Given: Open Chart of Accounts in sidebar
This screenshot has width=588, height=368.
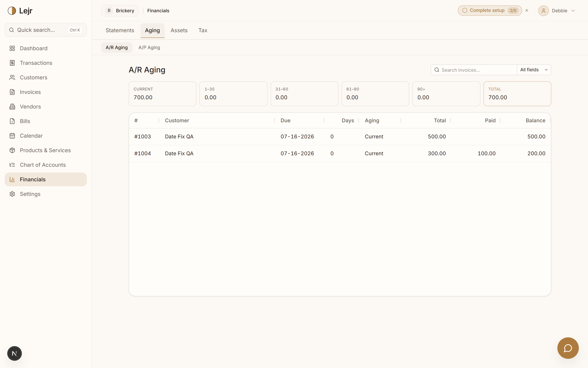Looking at the screenshot, I should tap(46, 165).
